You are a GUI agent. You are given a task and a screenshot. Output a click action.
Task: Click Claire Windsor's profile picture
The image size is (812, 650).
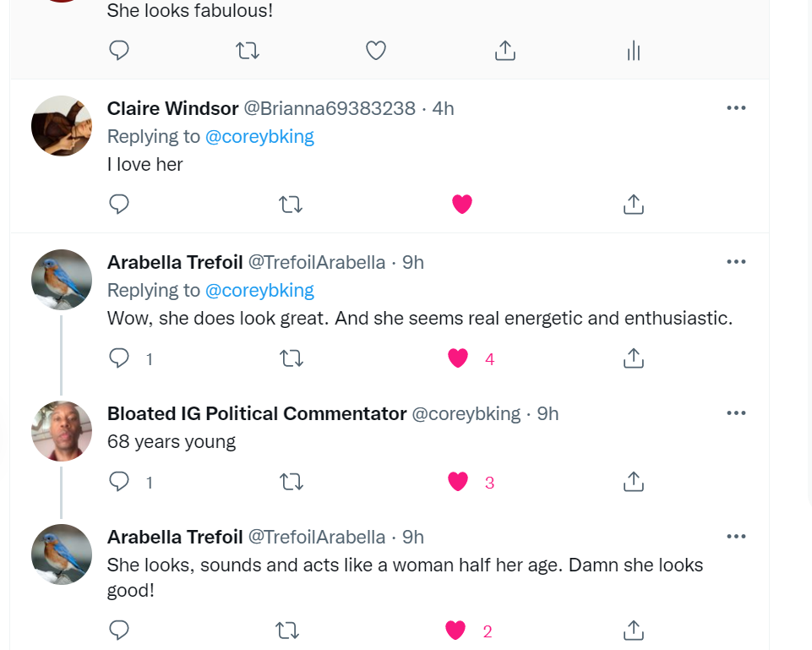click(62, 126)
